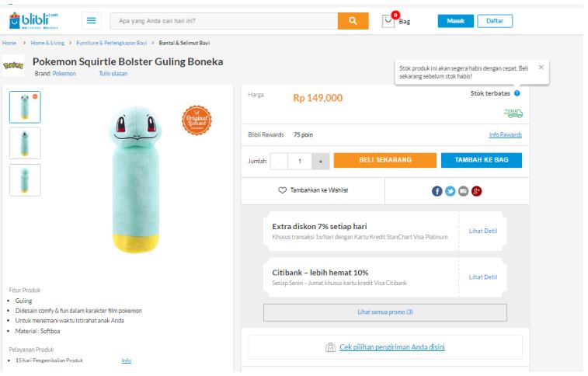Click the search input field
This screenshot has width=588, height=376.
(224, 21)
